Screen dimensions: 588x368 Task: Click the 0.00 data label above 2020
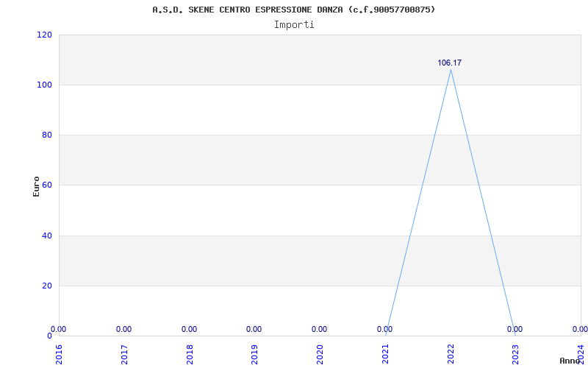pos(319,329)
